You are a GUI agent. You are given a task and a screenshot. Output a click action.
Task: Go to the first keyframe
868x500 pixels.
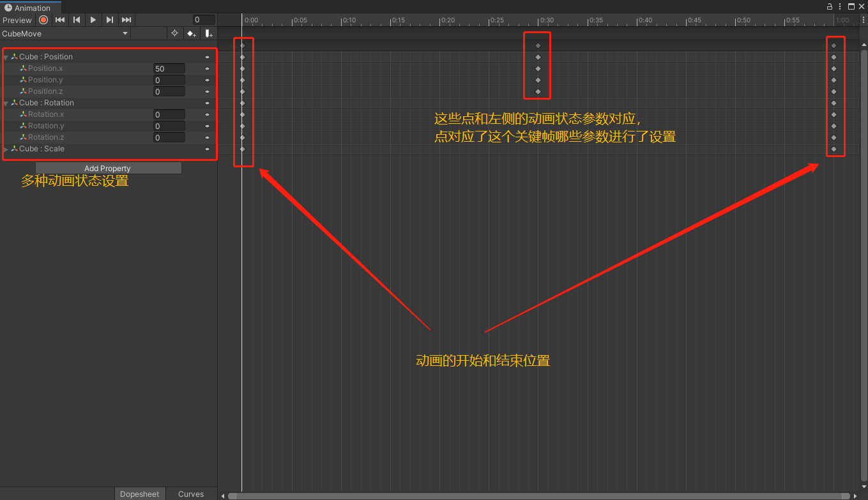point(60,20)
